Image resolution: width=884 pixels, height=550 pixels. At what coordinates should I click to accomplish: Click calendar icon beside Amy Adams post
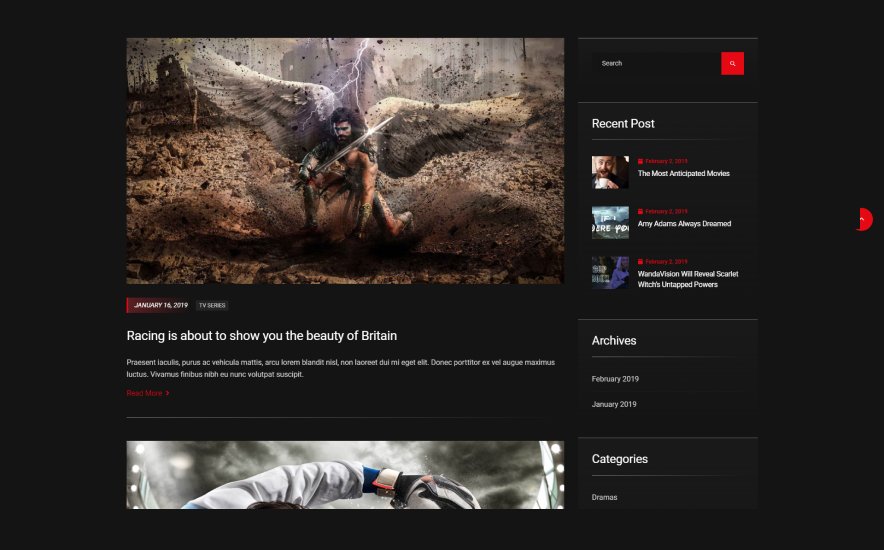pos(640,211)
